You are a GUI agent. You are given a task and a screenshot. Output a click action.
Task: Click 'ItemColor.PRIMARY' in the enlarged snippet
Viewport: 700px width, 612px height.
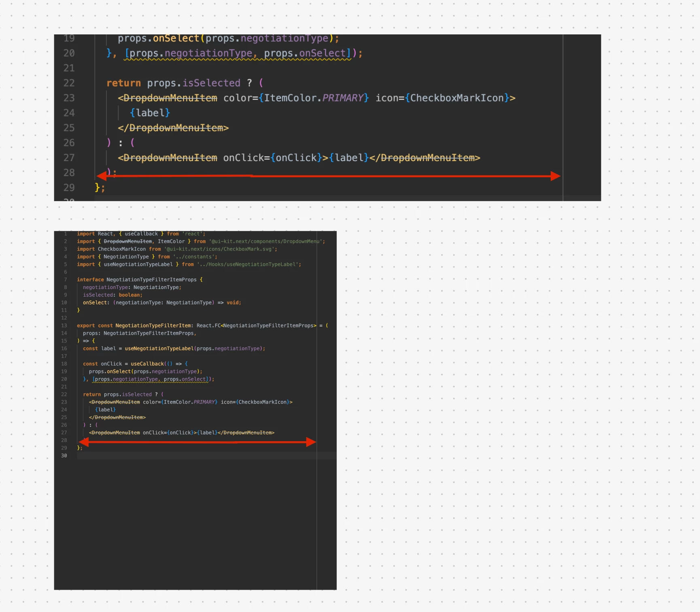click(314, 98)
